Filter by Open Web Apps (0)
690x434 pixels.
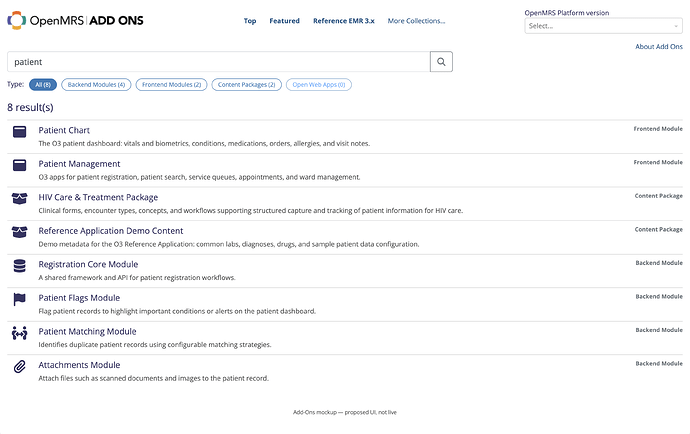(319, 85)
